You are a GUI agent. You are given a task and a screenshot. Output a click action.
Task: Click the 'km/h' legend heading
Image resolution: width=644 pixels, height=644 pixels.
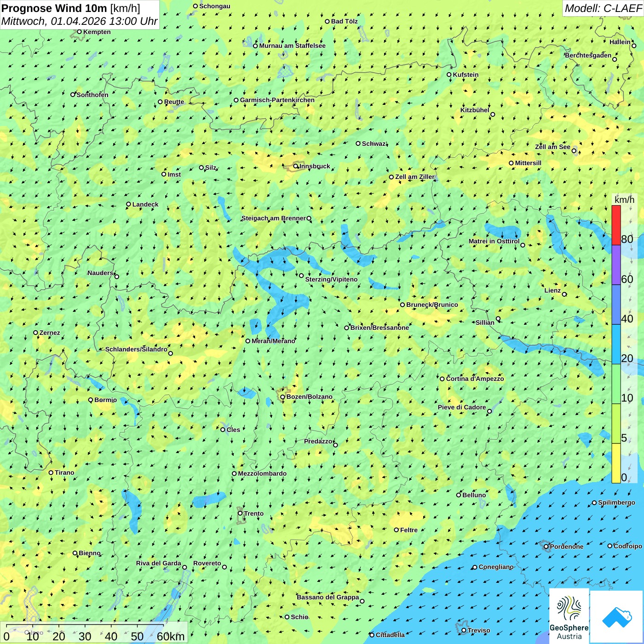click(624, 200)
